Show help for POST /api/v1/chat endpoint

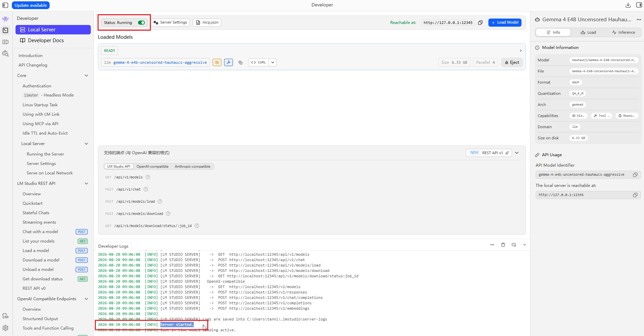pyautogui.click(x=146, y=189)
